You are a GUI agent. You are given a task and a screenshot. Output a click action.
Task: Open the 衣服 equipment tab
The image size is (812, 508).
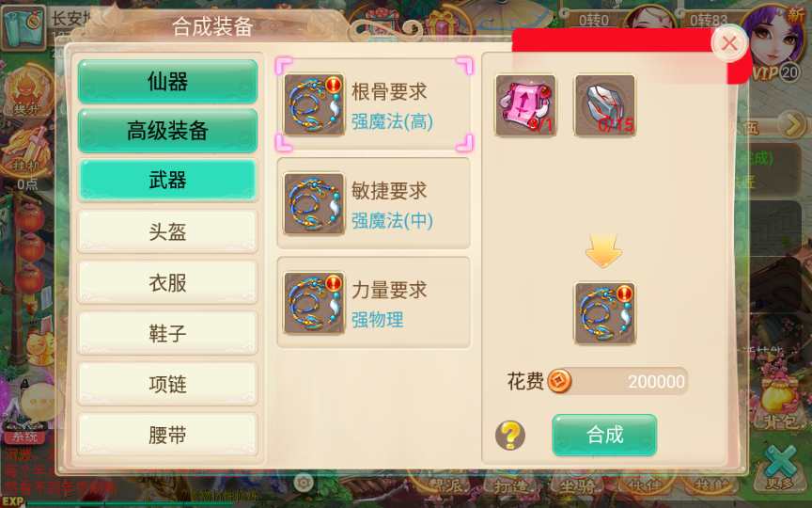168,282
